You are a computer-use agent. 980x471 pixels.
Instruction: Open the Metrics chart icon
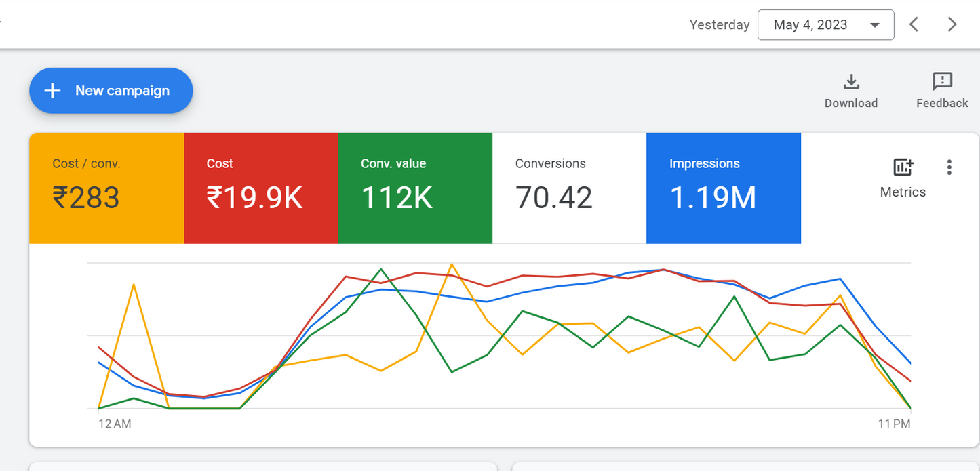[x=903, y=167]
